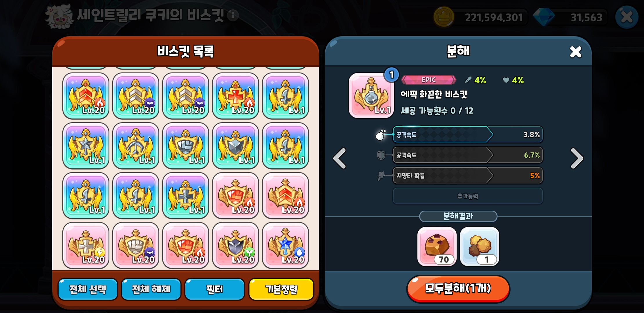Open the 필터 filter options
The height and width of the screenshot is (313, 644).
click(215, 289)
